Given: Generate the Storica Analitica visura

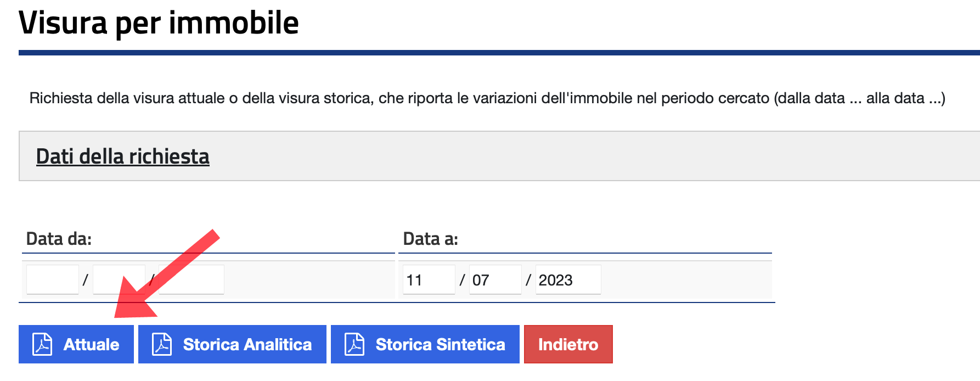Looking at the screenshot, I should [232, 344].
